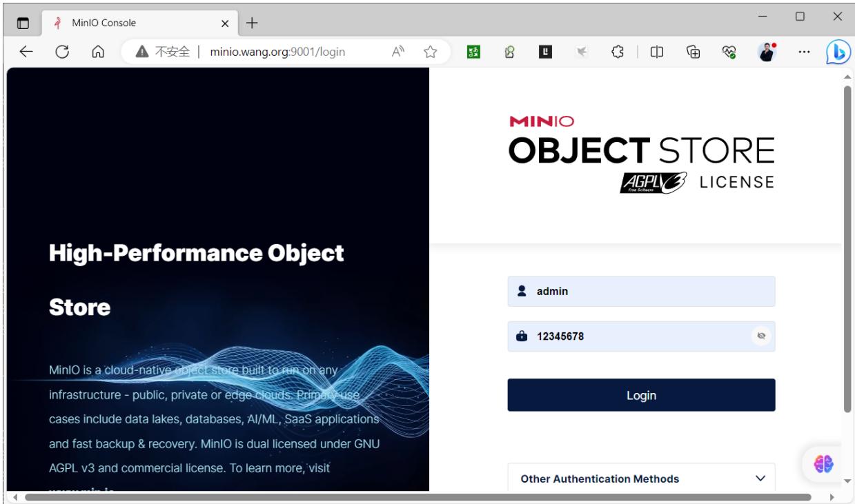Open the Extensions puzzle piece menu
Screen dimensions: 855x504
pos(618,52)
